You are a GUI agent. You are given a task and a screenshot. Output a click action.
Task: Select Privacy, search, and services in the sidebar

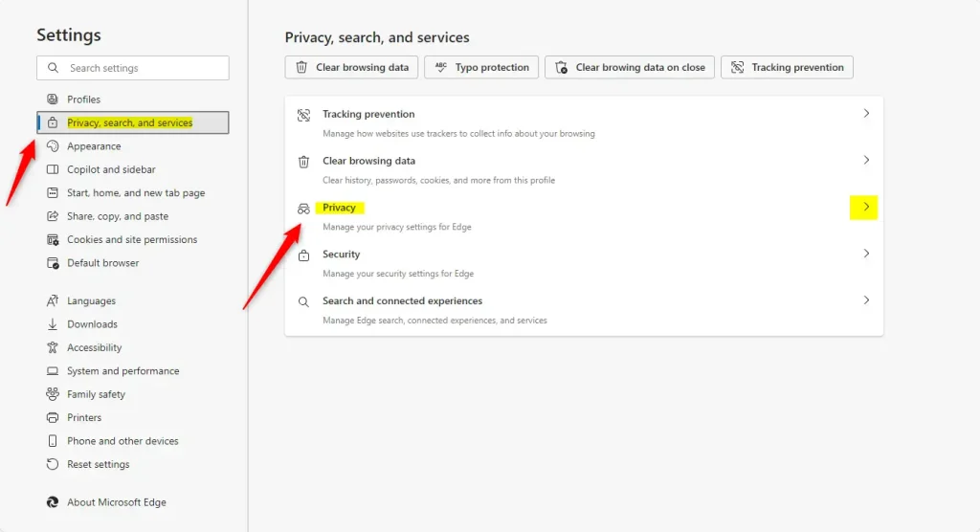(132, 122)
